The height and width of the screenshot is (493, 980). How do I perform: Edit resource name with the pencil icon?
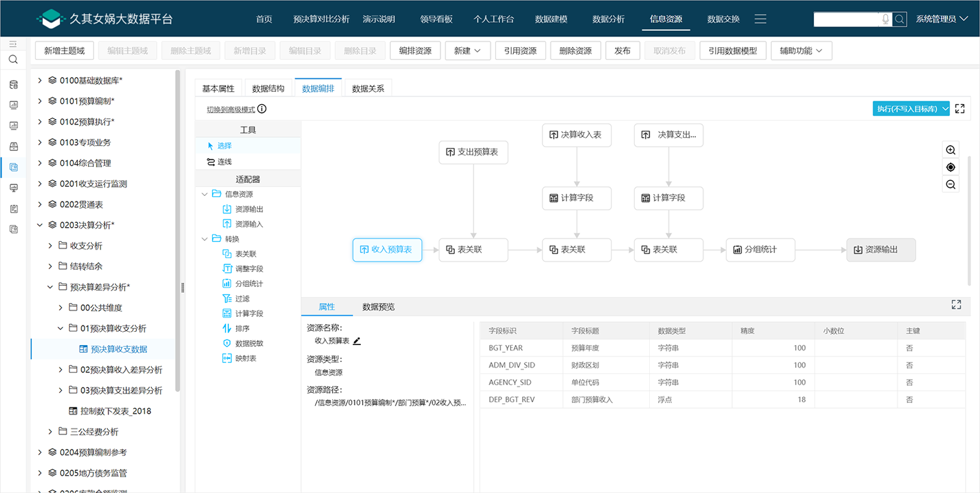[x=357, y=341]
